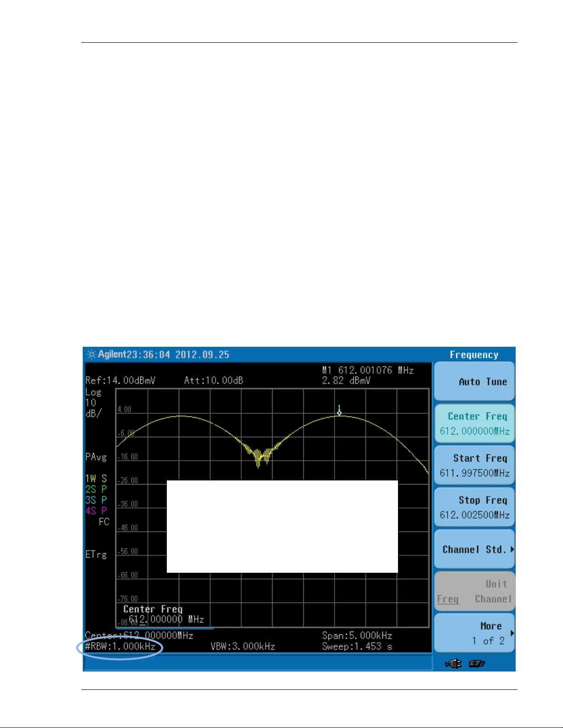Click the M1 612.001076 MHz marker readout
Viewport: 563px width, 728px height.
pyautogui.click(x=368, y=370)
